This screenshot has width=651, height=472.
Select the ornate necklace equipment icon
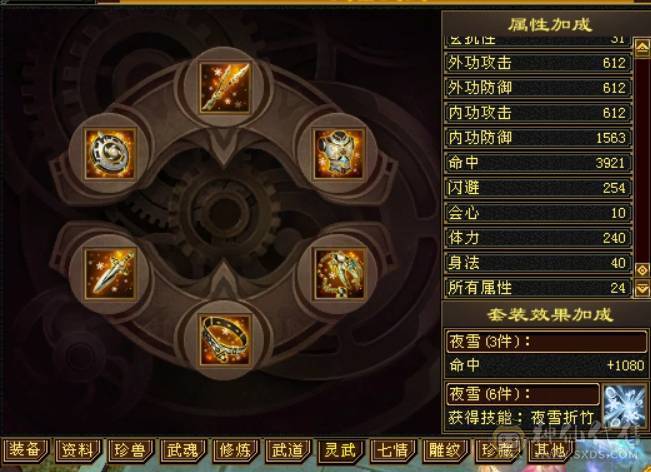(340, 274)
